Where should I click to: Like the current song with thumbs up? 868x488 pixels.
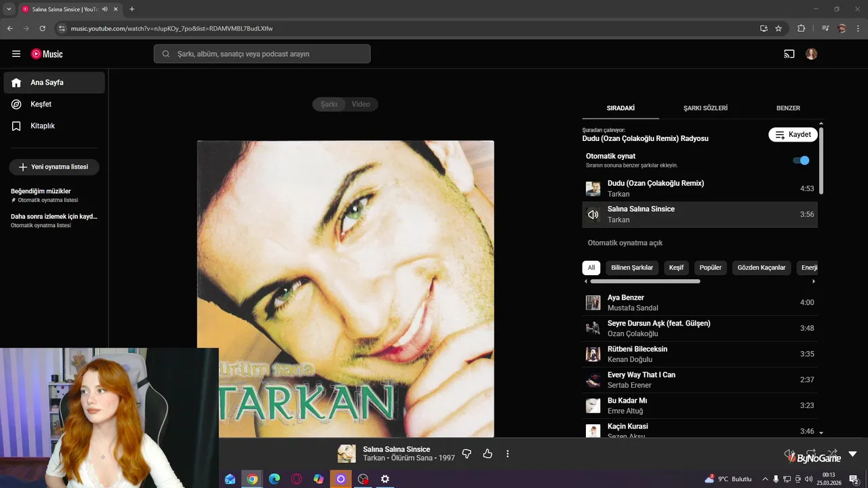pyautogui.click(x=488, y=453)
